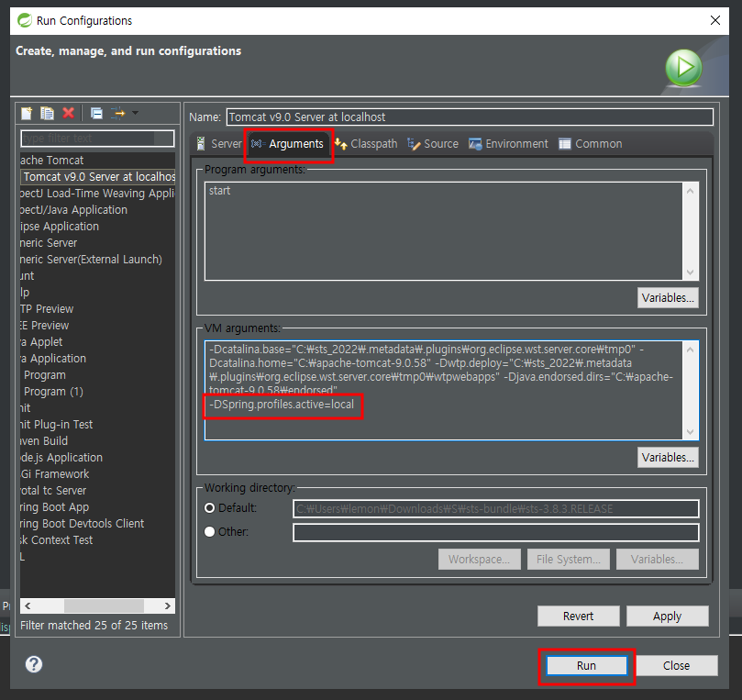This screenshot has height=700, width=742.
Task: Select OSGi Framework item
Action: click(55, 474)
